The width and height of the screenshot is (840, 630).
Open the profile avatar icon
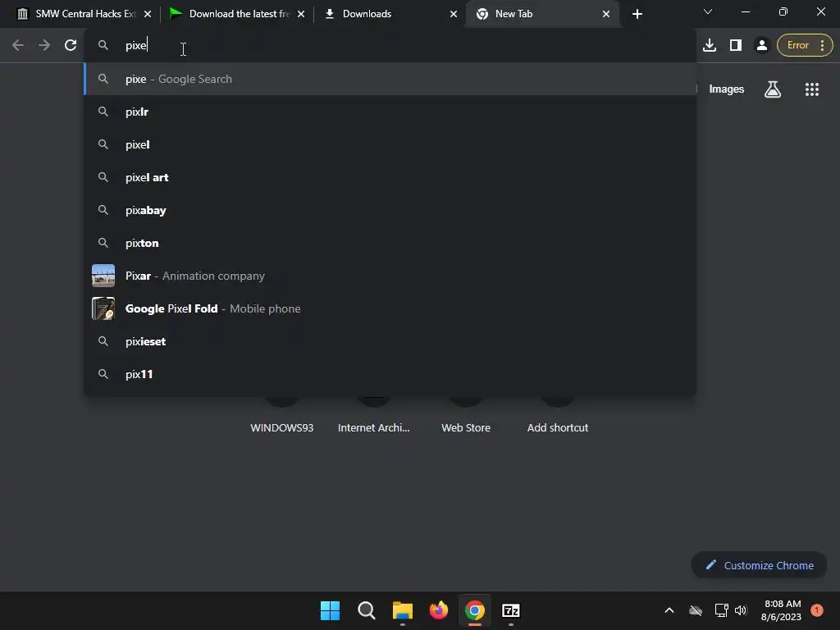tap(761, 45)
